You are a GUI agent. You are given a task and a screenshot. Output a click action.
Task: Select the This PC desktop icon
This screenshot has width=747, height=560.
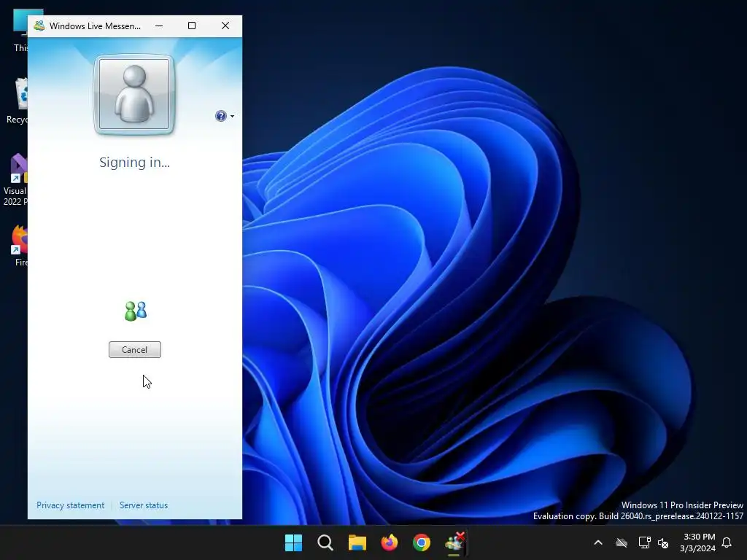pos(20,31)
